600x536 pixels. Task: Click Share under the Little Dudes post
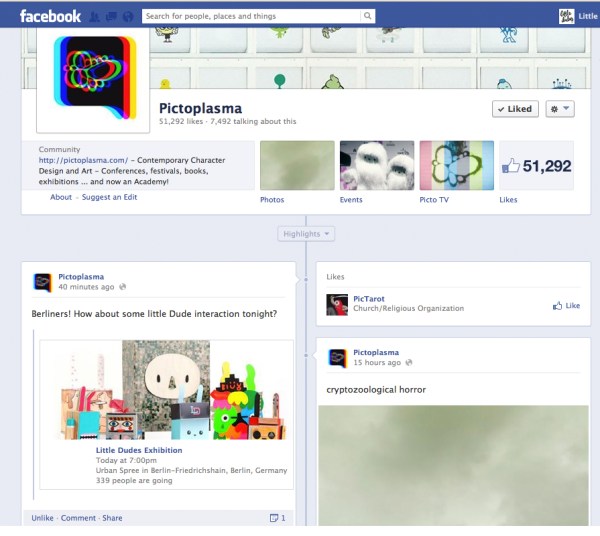112,518
